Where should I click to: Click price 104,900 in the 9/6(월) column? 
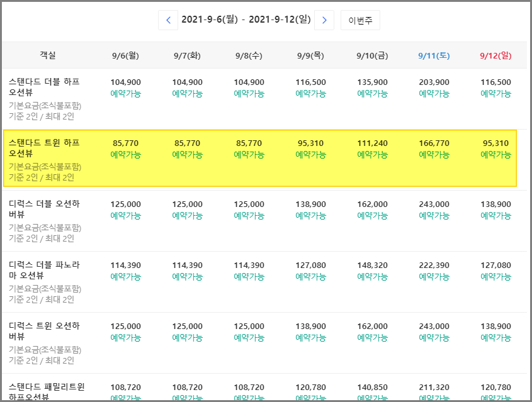click(125, 82)
